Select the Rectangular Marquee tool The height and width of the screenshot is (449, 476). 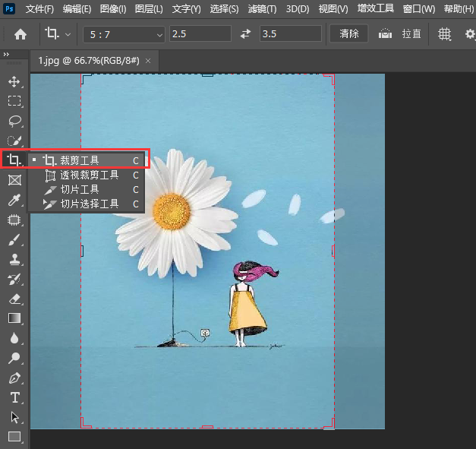(14, 101)
